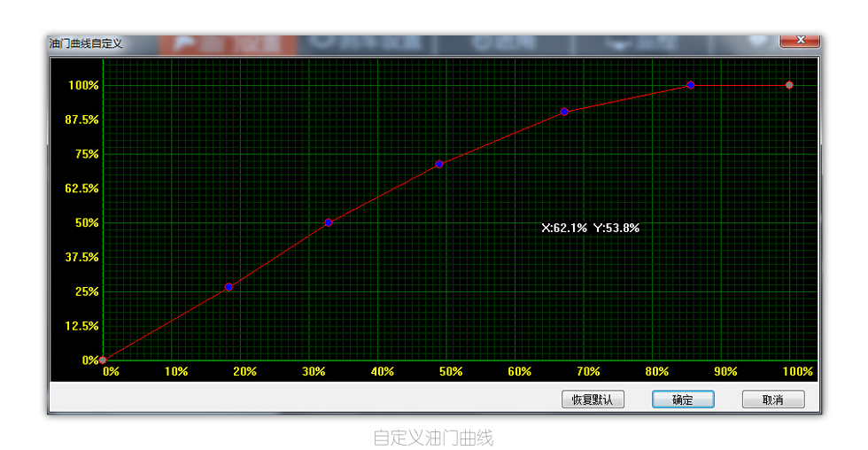Click the X:62.1% Y:53.8% coordinate readout

click(x=590, y=228)
